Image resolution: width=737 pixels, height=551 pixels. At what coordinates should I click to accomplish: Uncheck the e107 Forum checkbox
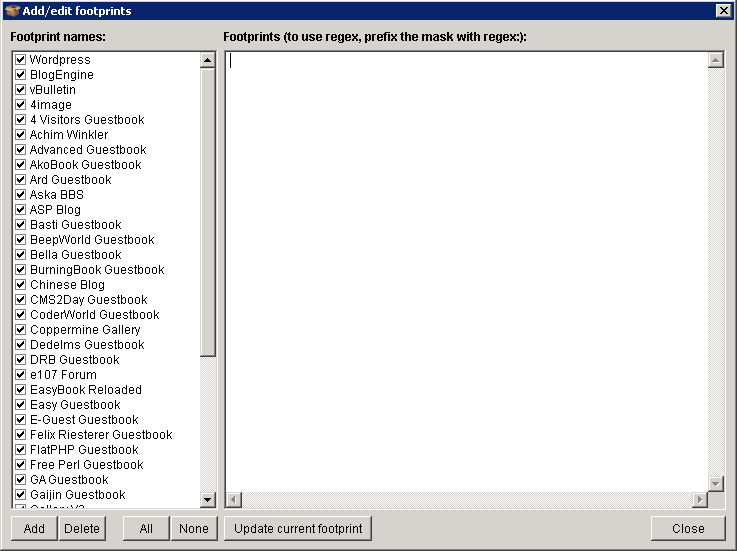click(20, 375)
